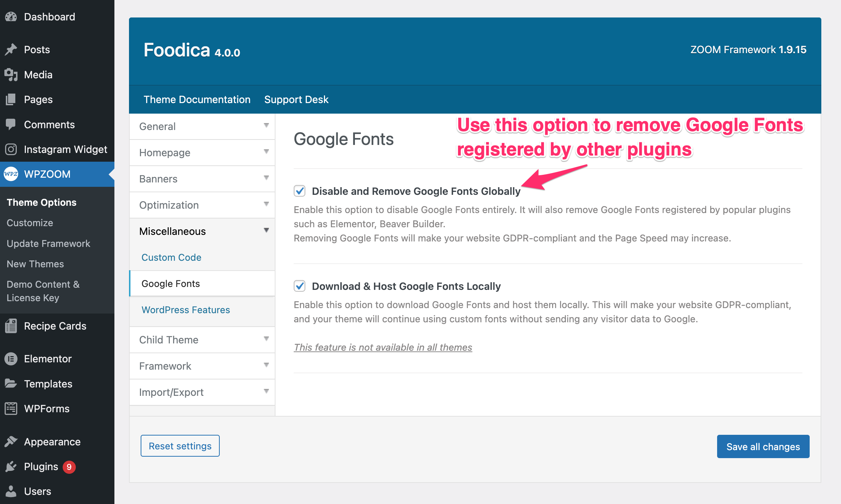Open the Media library icon
The image size is (841, 504).
click(11, 75)
